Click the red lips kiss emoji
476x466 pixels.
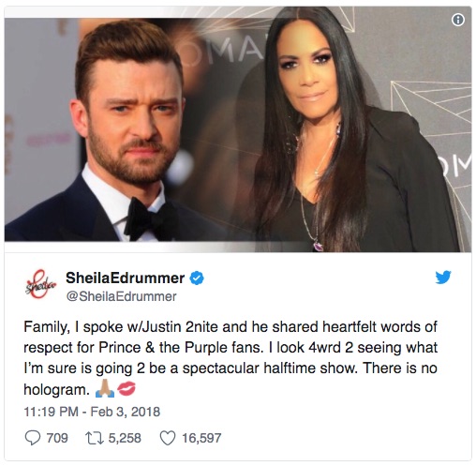point(126,388)
